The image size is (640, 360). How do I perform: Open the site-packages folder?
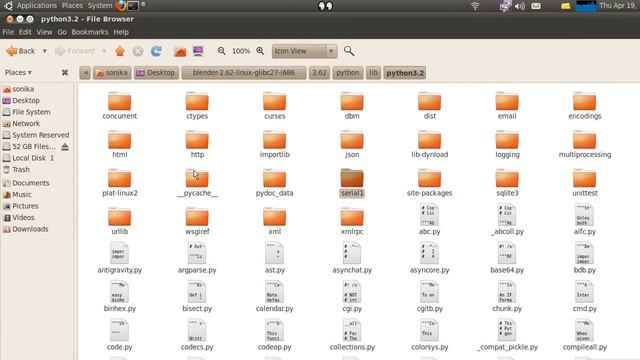click(x=429, y=183)
